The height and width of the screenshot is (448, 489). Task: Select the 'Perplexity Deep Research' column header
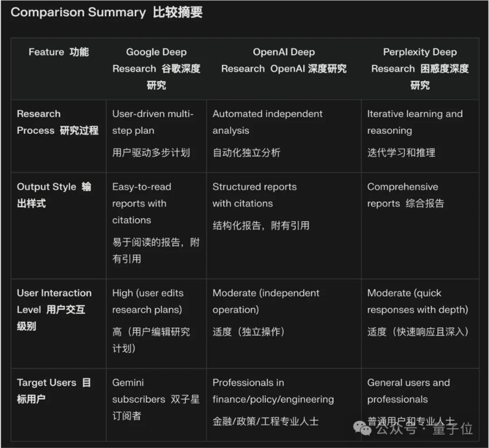tap(420, 68)
